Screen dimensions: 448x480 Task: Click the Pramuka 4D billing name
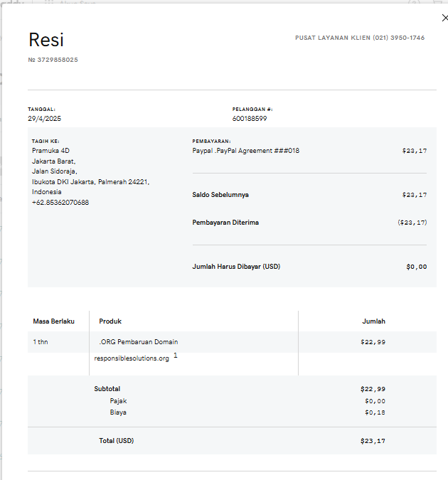pyautogui.click(x=50, y=151)
